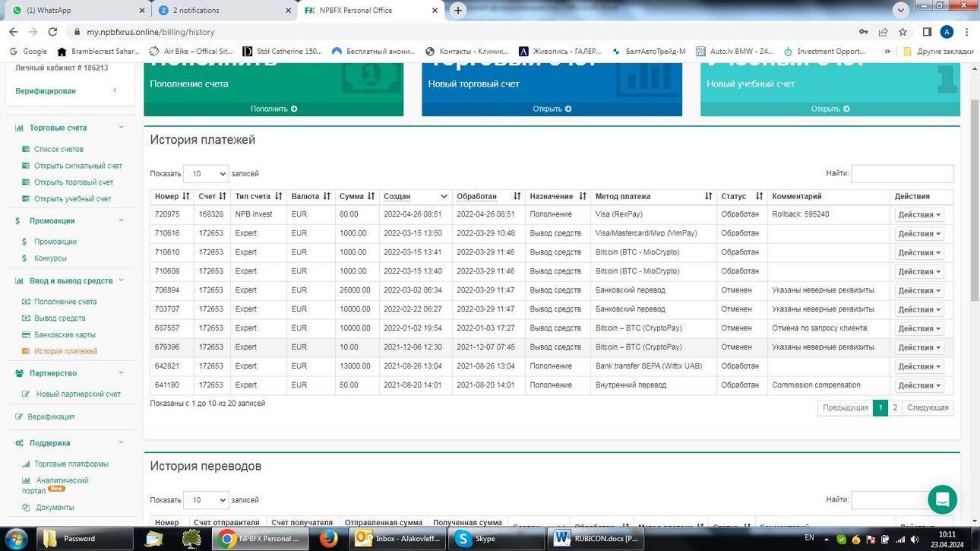Open Firefox from the taskbar
This screenshot has width=980, height=551.
[328, 539]
